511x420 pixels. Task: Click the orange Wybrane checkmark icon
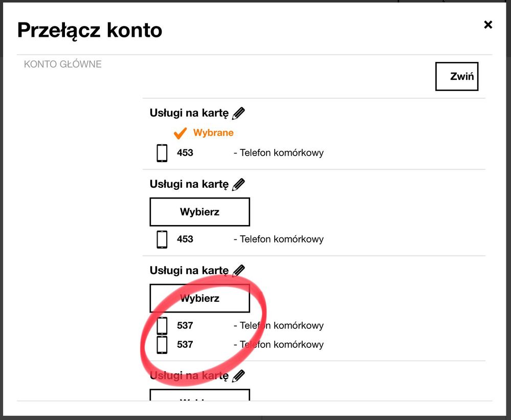180,133
